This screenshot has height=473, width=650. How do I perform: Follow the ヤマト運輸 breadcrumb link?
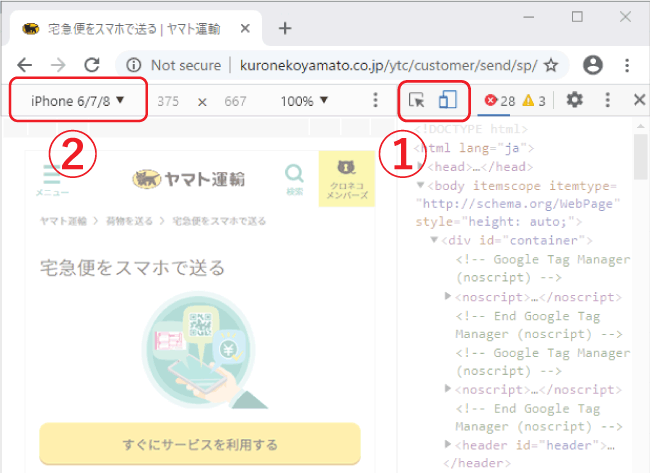coord(63,221)
